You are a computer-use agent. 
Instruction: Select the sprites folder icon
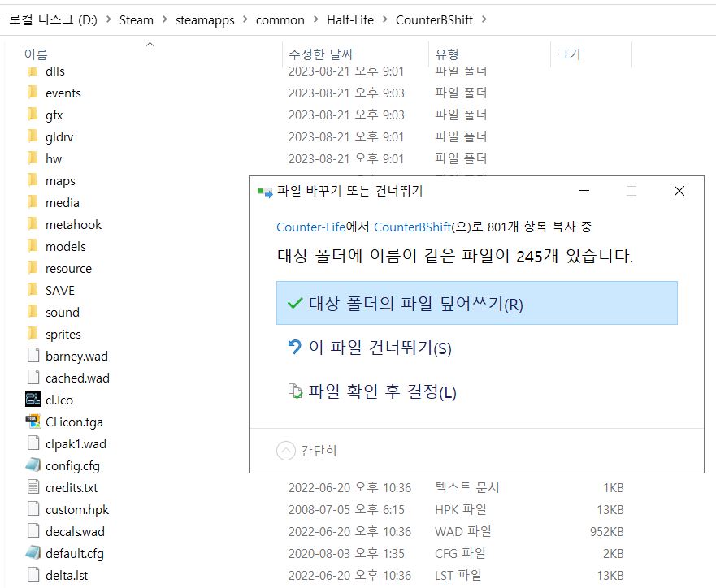click(33, 334)
